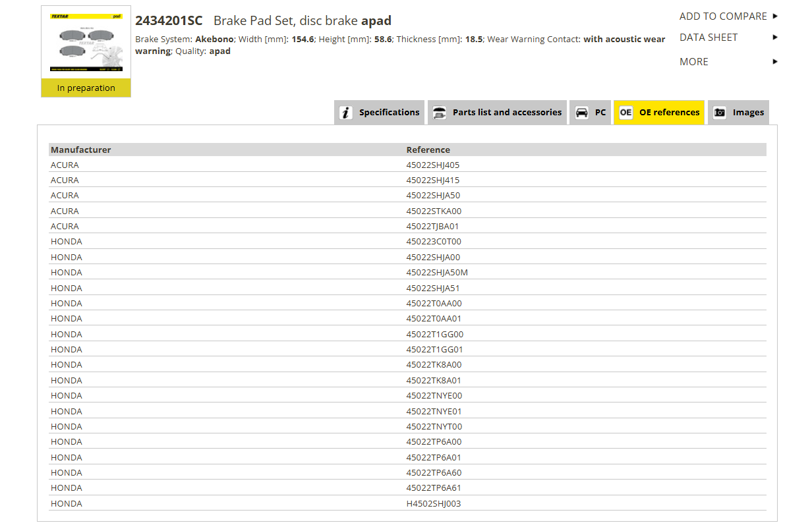Select the OE references tab
The height and width of the screenshot is (527, 812).
(659, 113)
